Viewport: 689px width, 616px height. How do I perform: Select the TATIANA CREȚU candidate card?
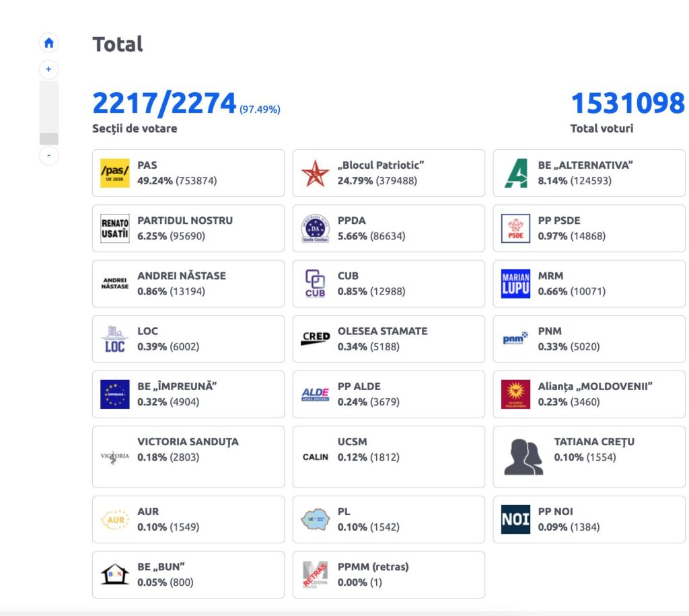pyautogui.click(x=589, y=457)
